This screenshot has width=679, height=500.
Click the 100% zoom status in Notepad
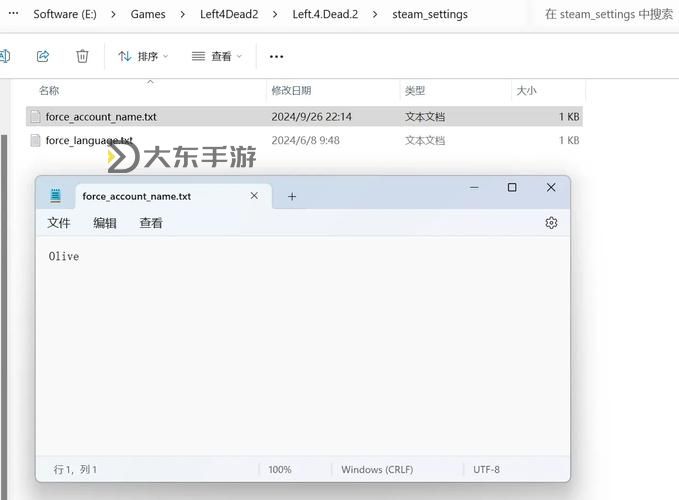click(280, 469)
